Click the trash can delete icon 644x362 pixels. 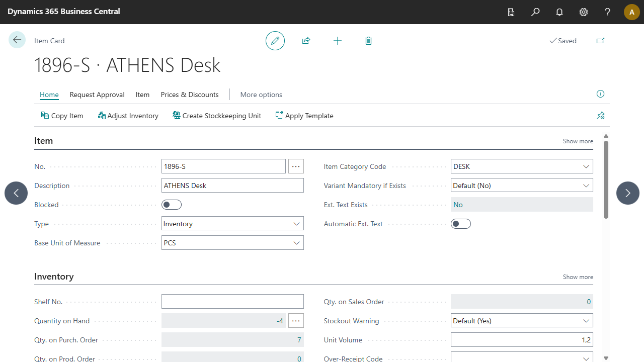click(368, 41)
